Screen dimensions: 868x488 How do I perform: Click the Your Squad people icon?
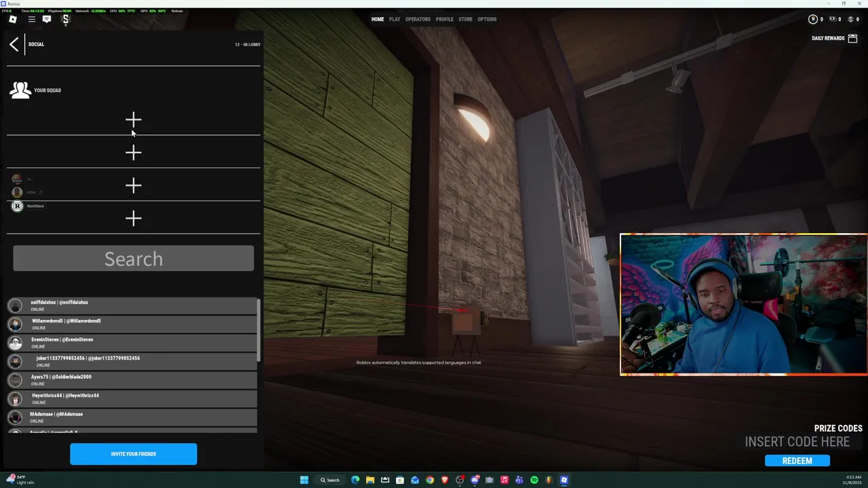tap(20, 90)
